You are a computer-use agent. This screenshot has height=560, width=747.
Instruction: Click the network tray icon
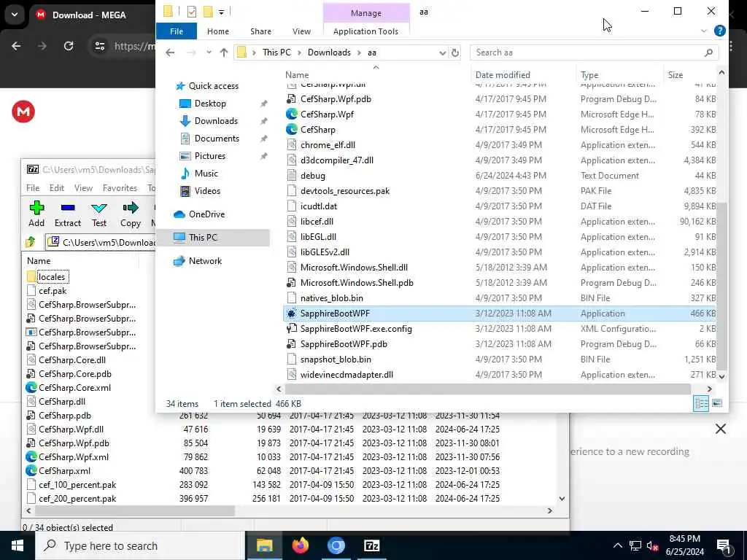click(635, 545)
